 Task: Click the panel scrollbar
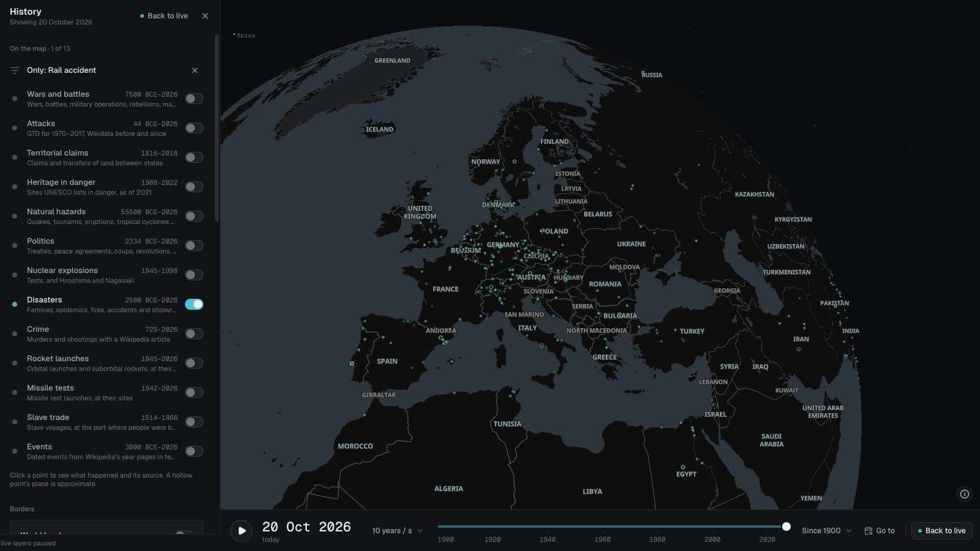(216, 129)
